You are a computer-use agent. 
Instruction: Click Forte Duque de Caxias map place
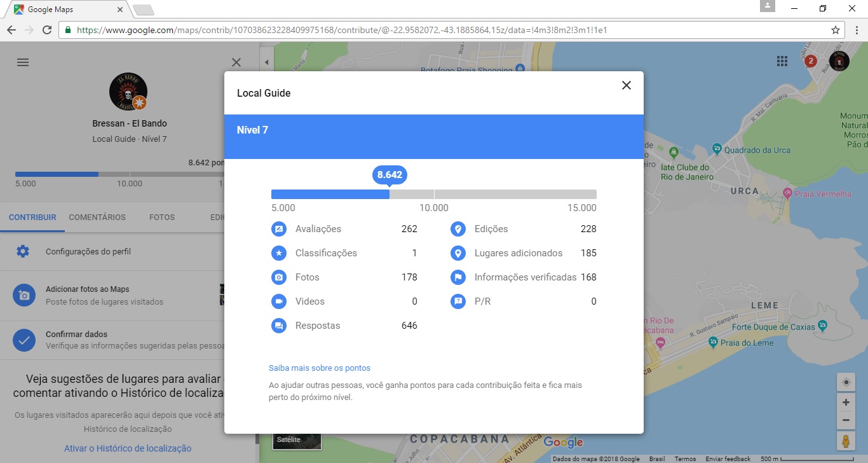point(780,327)
